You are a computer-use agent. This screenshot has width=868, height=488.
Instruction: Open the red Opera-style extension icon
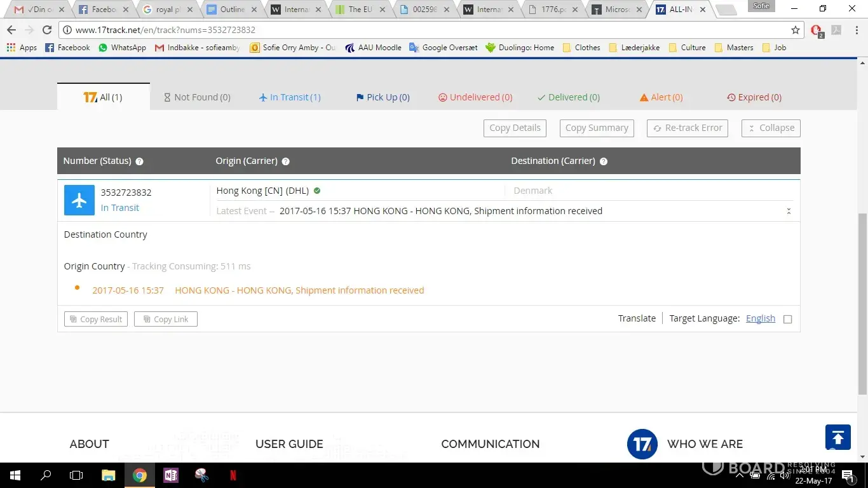[817, 30]
